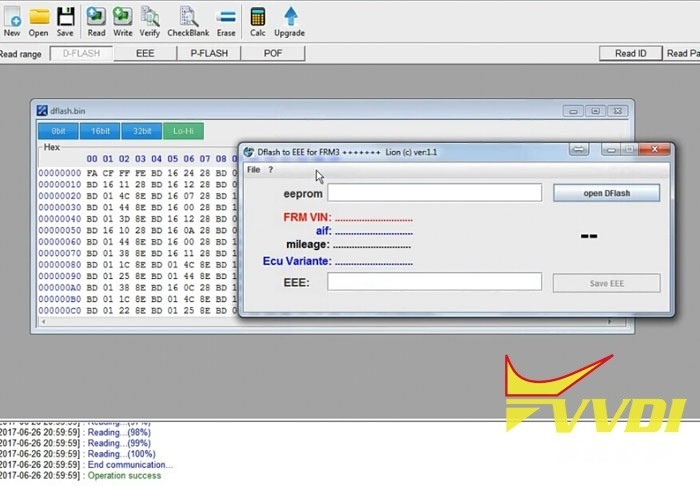700x486 pixels.
Task: Click the Write chip toolbar icon
Action: 122,21
